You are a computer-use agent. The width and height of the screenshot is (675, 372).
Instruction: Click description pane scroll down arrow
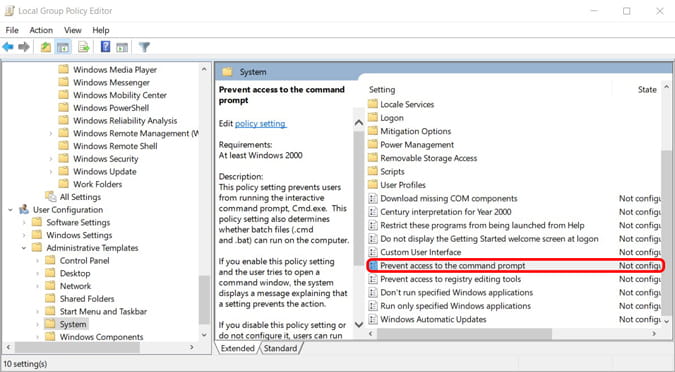click(x=359, y=325)
